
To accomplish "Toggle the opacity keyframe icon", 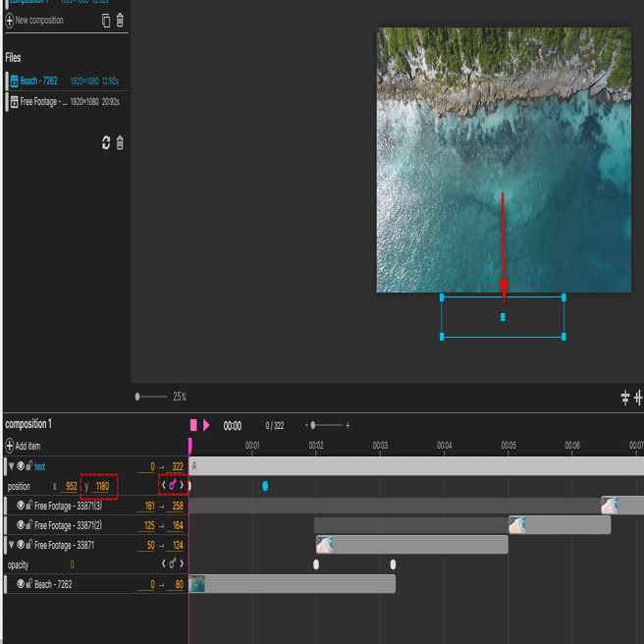I will [x=172, y=564].
